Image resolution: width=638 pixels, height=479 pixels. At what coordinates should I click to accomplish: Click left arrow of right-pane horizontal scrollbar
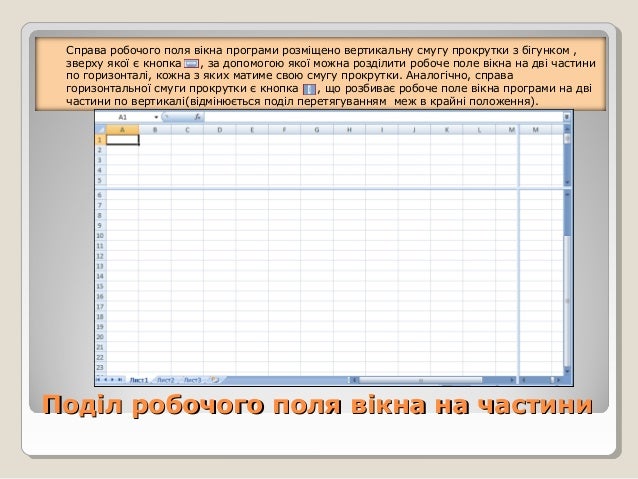tap(524, 380)
